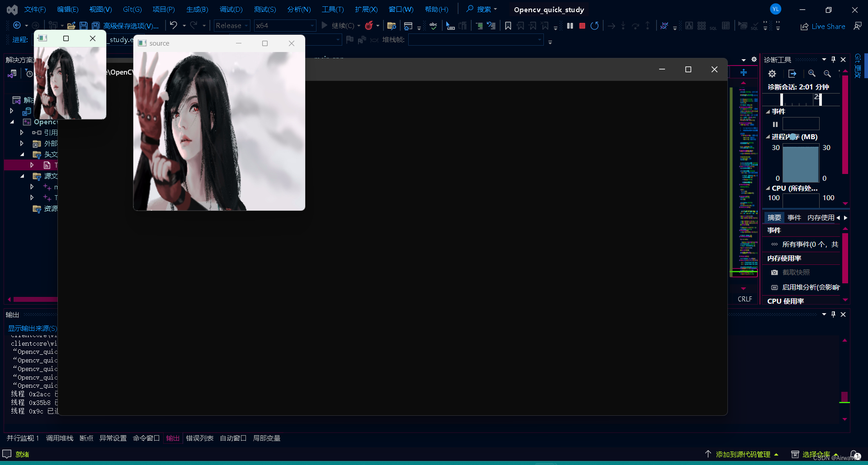The image size is (868, 465).
Task: Open the 局部变量 bottom tab
Action: [267, 438]
